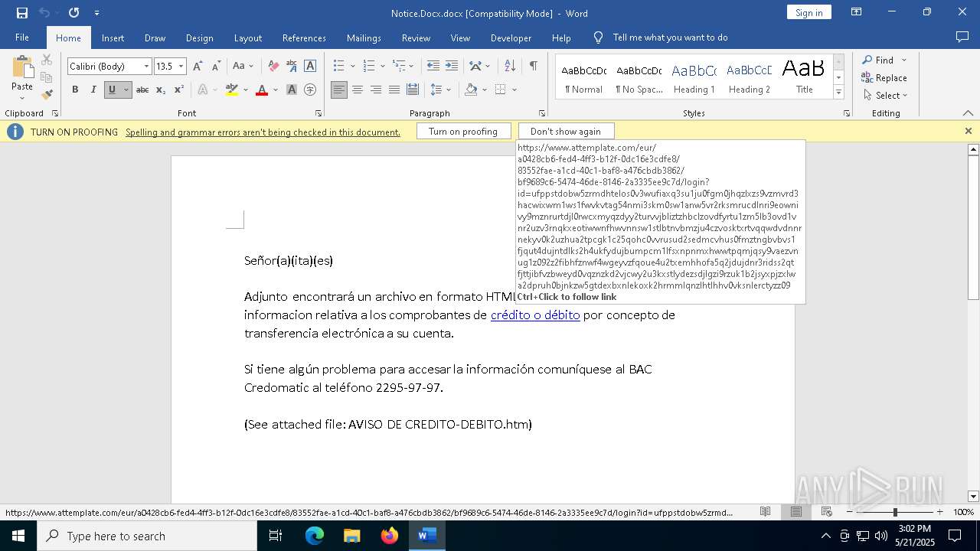Screen dimensions: 980x551
Task: Toggle Bold formatting
Action: tap(75, 90)
